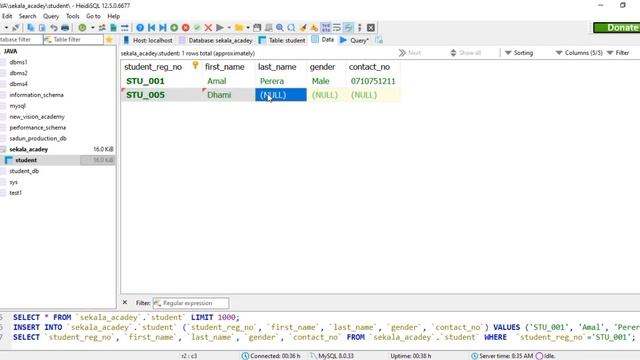
Task: Open the dropdown arrow beside Run query
Action: coord(229,28)
